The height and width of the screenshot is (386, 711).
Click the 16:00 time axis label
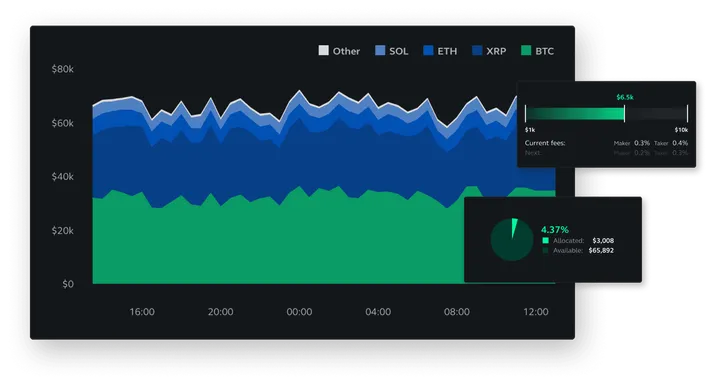pos(142,312)
